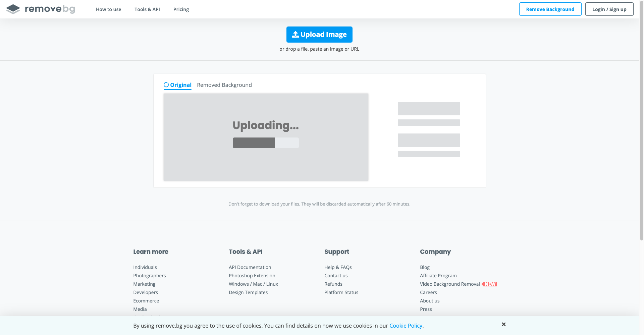Open the Individuals footer link

145,267
